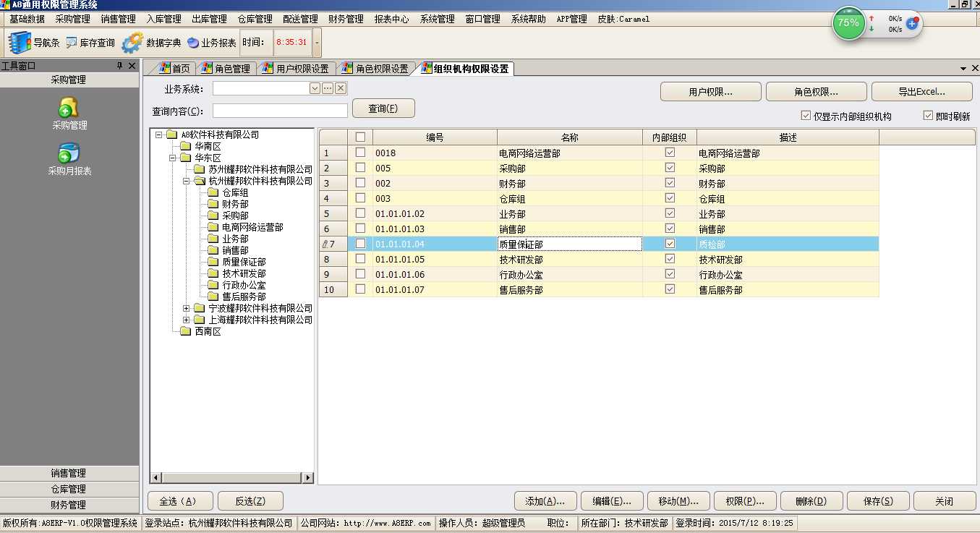Select the 华南区 folder in the tree
Screen dimensions: 980x533
click(x=208, y=146)
